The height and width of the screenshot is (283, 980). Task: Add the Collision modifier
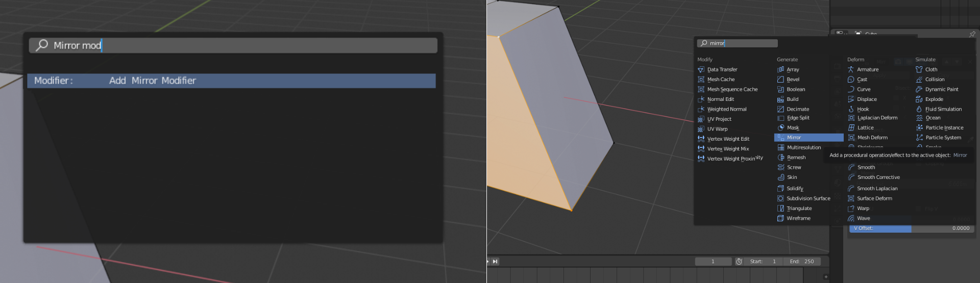tap(930, 80)
